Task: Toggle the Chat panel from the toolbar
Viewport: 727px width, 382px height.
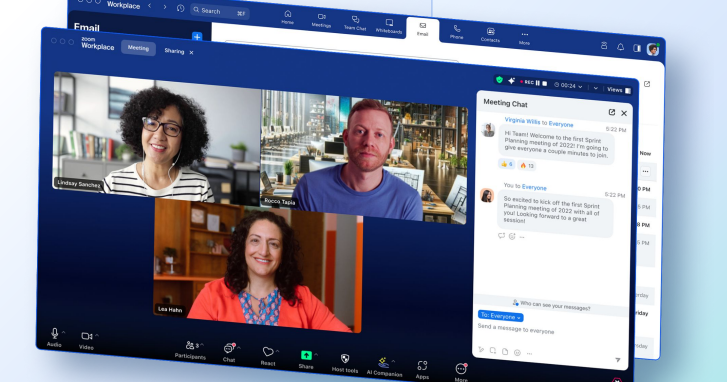Action: coord(229,349)
